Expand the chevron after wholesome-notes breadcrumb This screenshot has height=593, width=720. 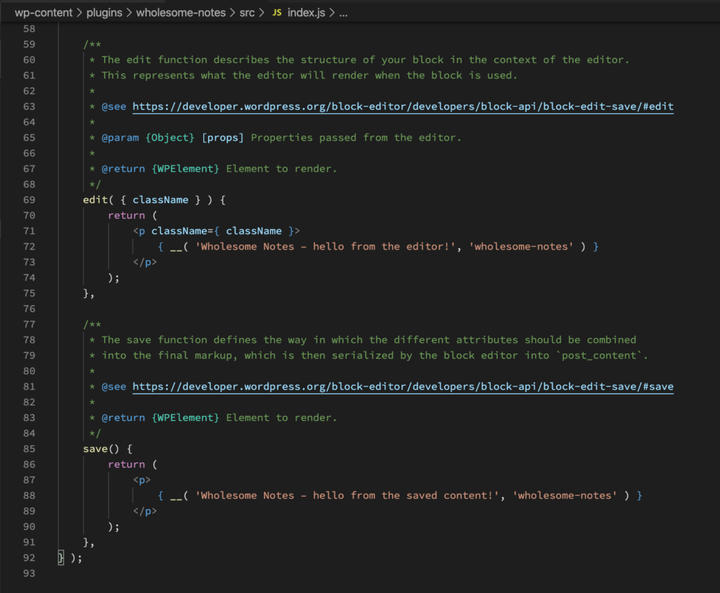[232, 13]
